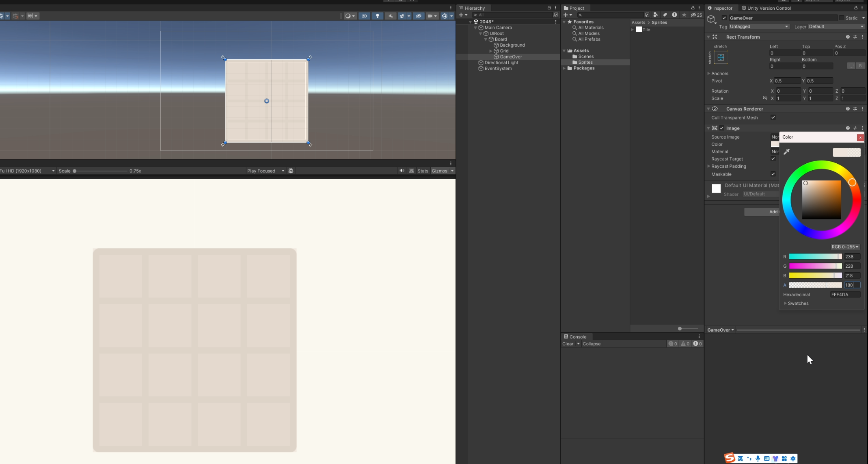Switch to Unity Version Control tab

(766, 8)
